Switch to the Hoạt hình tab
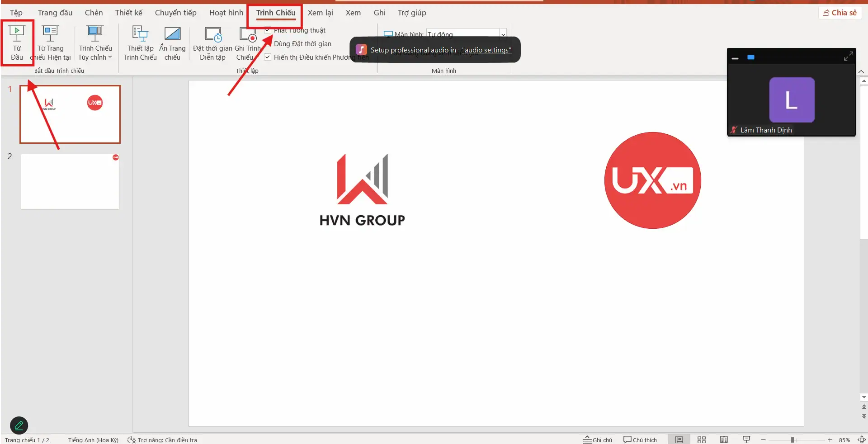The width and height of the screenshot is (868, 444). click(226, 13)
